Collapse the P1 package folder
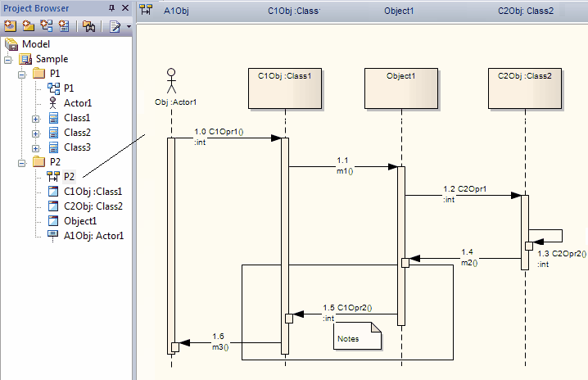Viewport: 588px width, 380px height. (x=20, y=74)
